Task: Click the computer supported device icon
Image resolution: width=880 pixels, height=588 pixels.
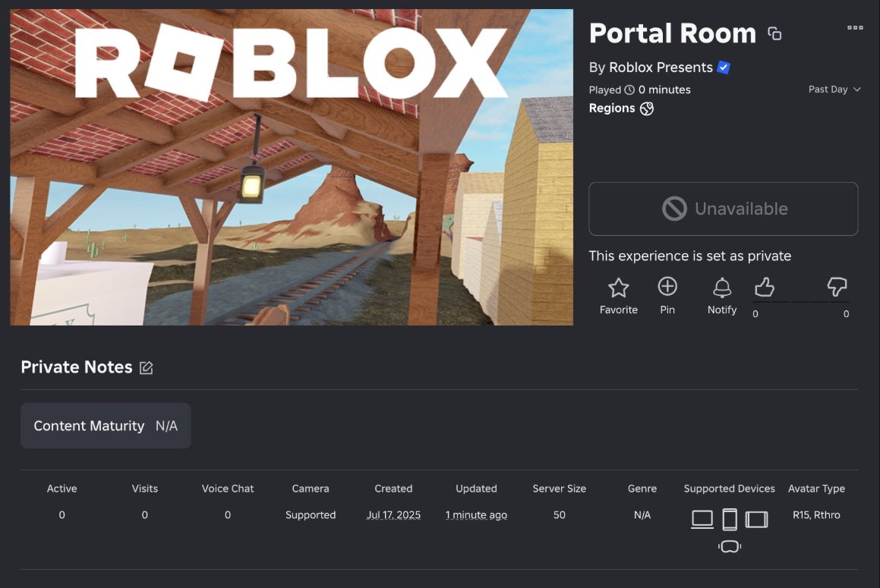Action: (702, 519)
